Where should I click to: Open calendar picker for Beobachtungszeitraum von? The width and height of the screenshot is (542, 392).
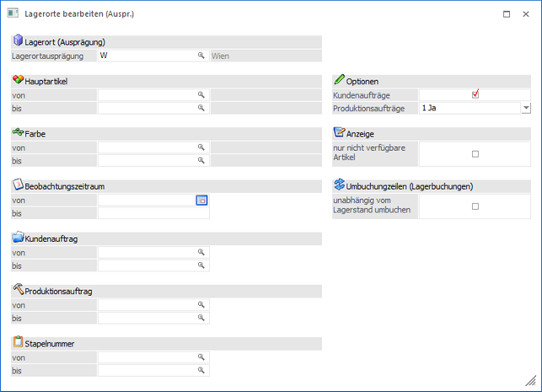tap(201, 200)
